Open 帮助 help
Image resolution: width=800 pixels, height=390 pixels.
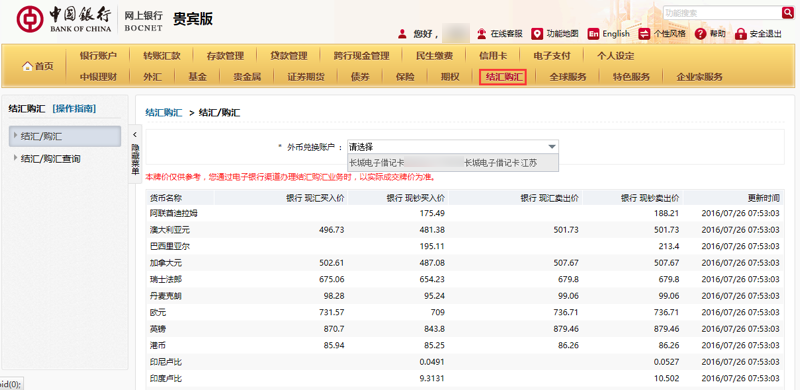pos(710,34)
